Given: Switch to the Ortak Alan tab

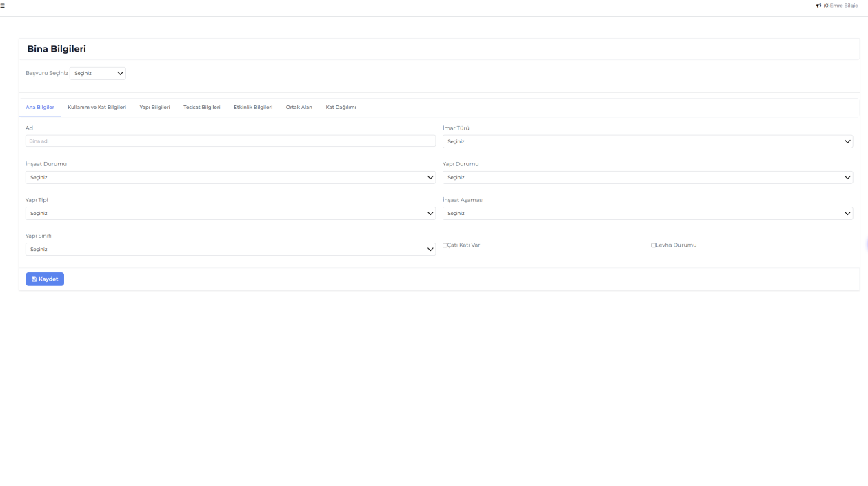Looking at the screenshot, I should coord(299,108).
